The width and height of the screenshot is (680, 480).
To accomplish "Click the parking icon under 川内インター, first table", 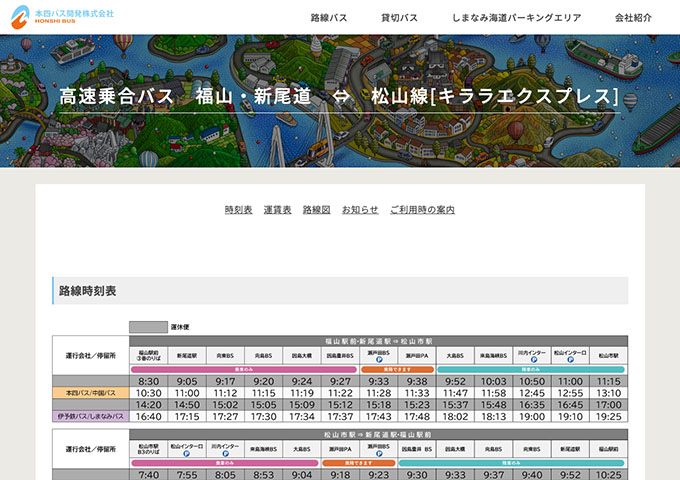I will pos(534,359).
